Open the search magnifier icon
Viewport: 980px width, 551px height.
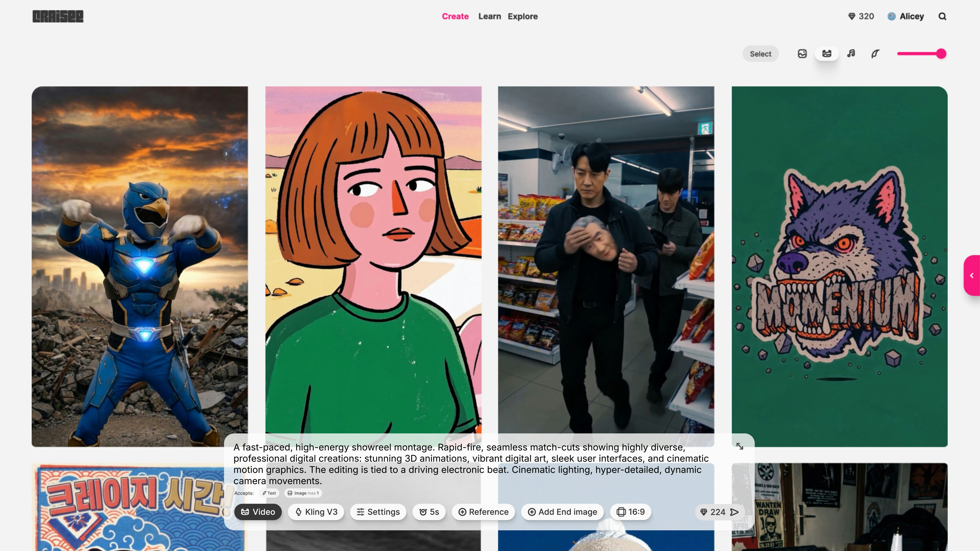(942, 16)
